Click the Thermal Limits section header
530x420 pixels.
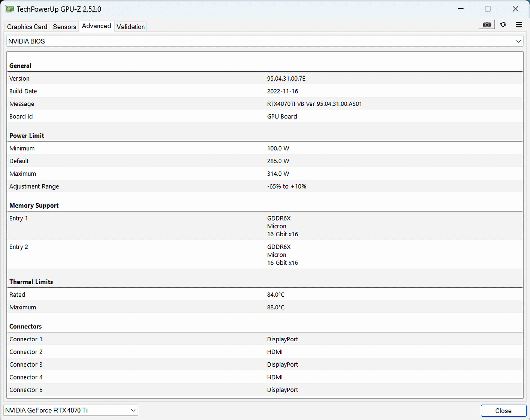point(31,282)
